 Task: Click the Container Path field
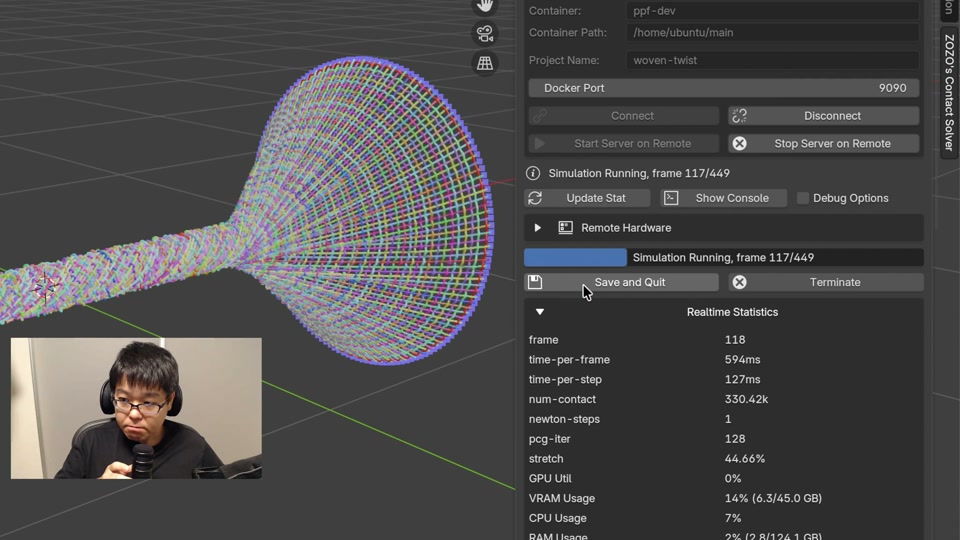click(772, 32)
